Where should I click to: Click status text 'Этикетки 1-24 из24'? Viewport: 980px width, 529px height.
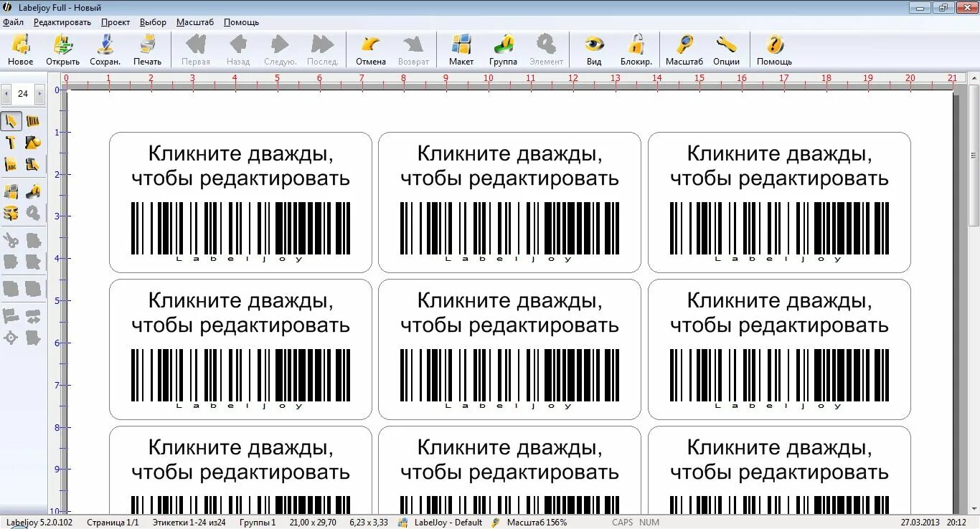click(189, 523)
